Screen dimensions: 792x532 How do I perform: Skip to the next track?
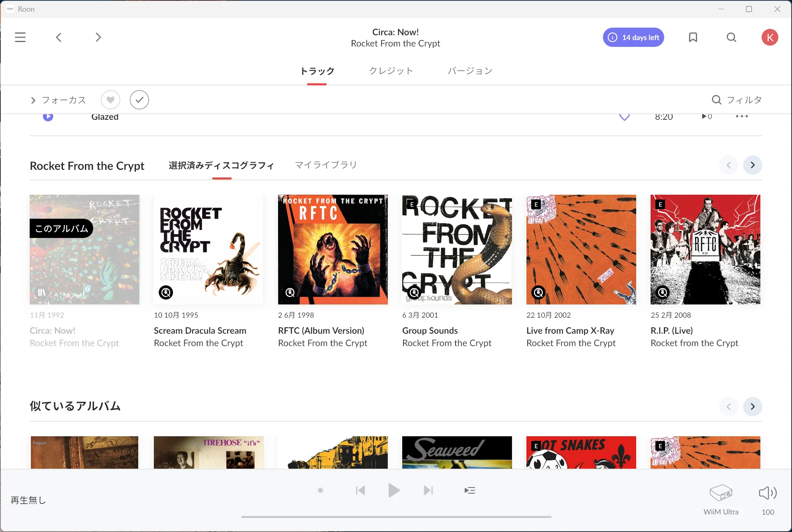click(428, 490)
